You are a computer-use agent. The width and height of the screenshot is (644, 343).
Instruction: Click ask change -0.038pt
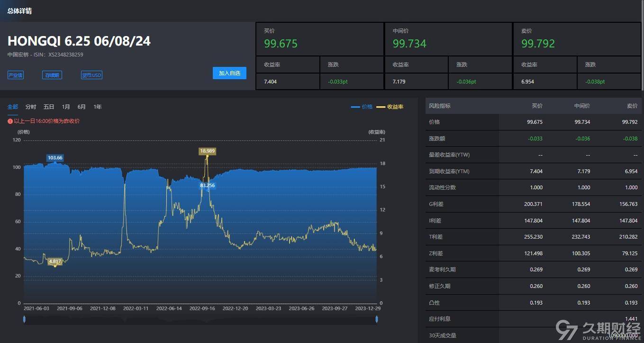pos(595,82)
